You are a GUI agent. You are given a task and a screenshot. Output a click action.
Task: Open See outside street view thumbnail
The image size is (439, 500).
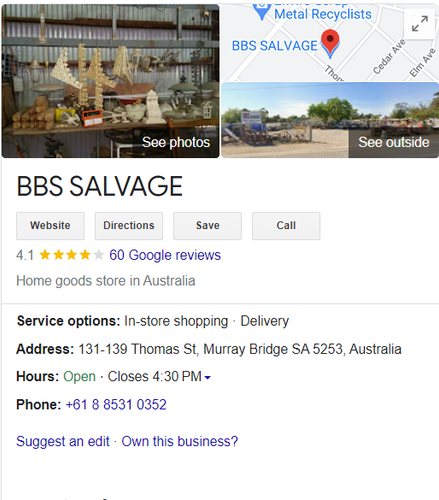pyautogui.click(x=330, y=120)
